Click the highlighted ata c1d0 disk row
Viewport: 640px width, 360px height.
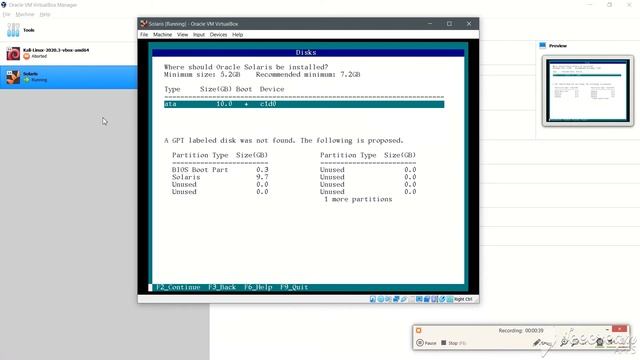304,104
